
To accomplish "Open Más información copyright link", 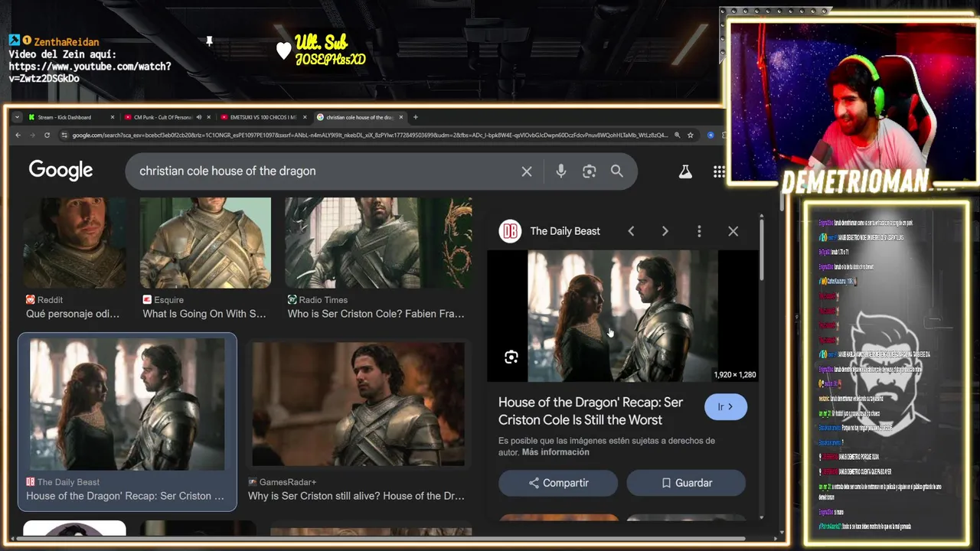I will click(x=556, y=452).
